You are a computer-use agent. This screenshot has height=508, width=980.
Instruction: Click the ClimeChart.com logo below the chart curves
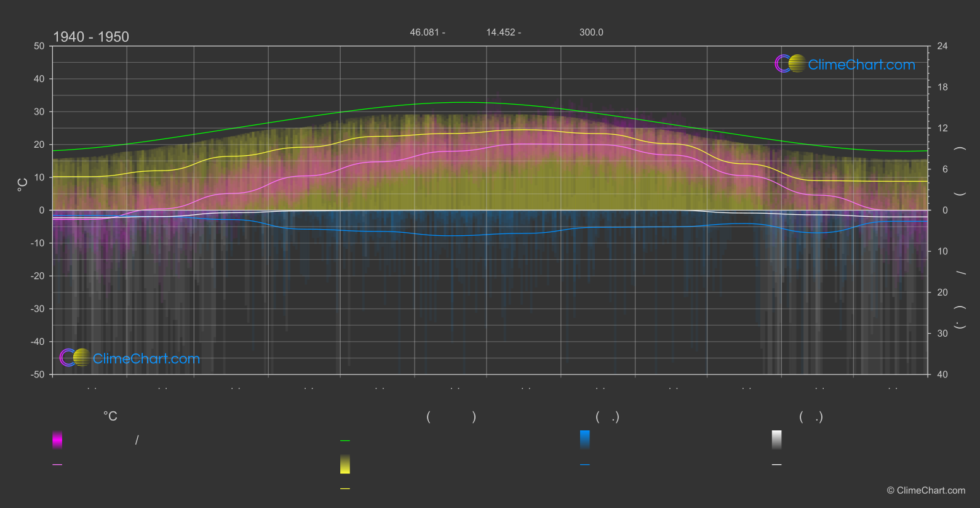pos(130,358)
